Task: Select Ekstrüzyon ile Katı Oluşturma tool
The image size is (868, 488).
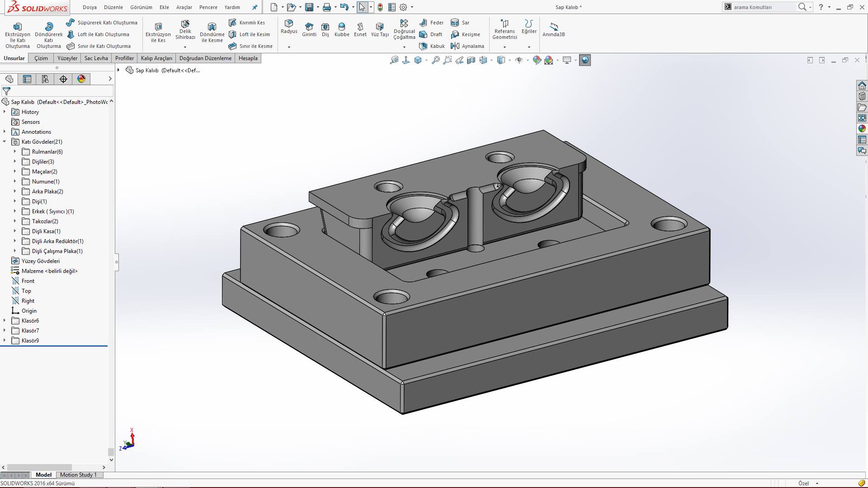Action: 18,35
